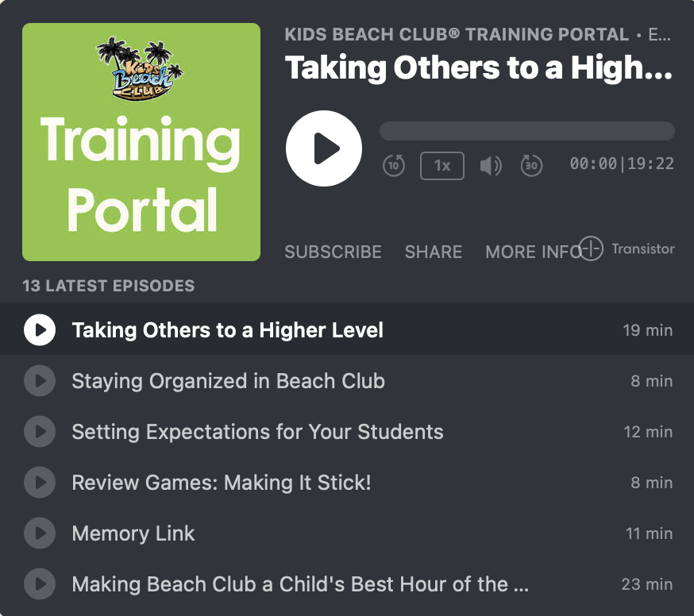Click the 00:00|19:22 time display
The height and width of the screenshot is (616, 694).
(622, 164)
